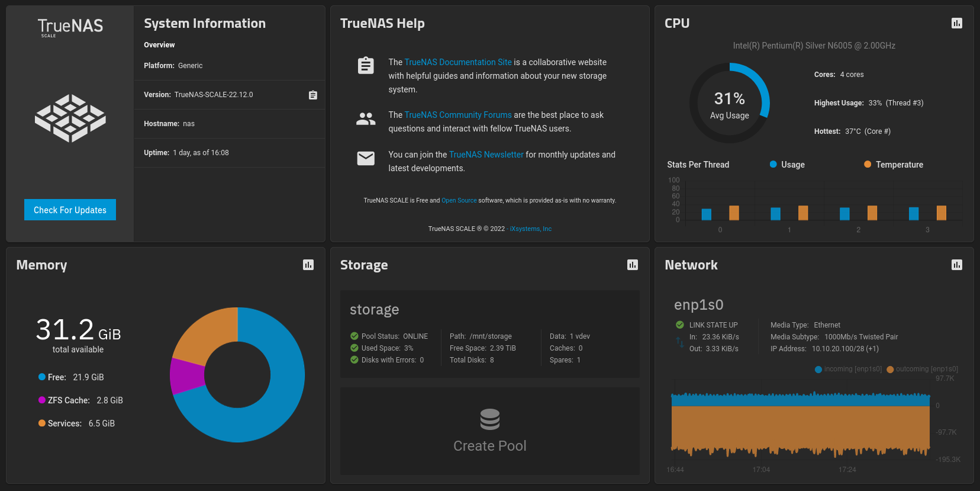Screen dimensions: 980x491
Task: Click IP Address 10.10.20.100/28 text
Action: pyautogui.click(x=824, y=349)
